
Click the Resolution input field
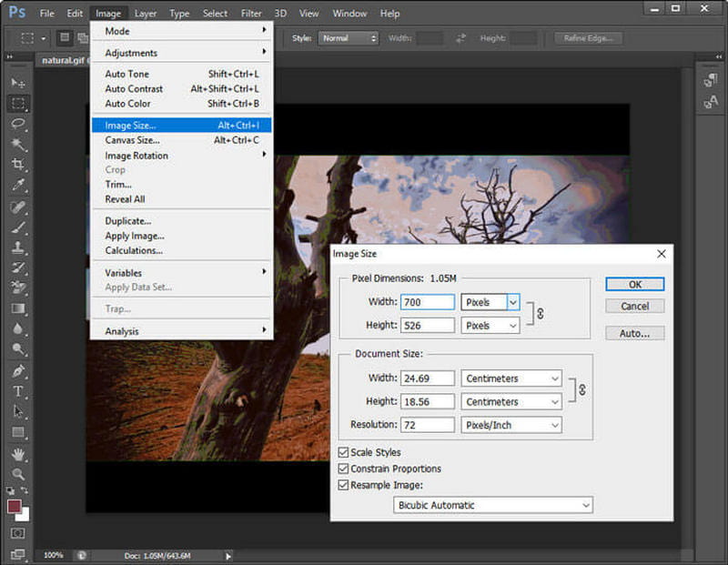pos(427,425)
